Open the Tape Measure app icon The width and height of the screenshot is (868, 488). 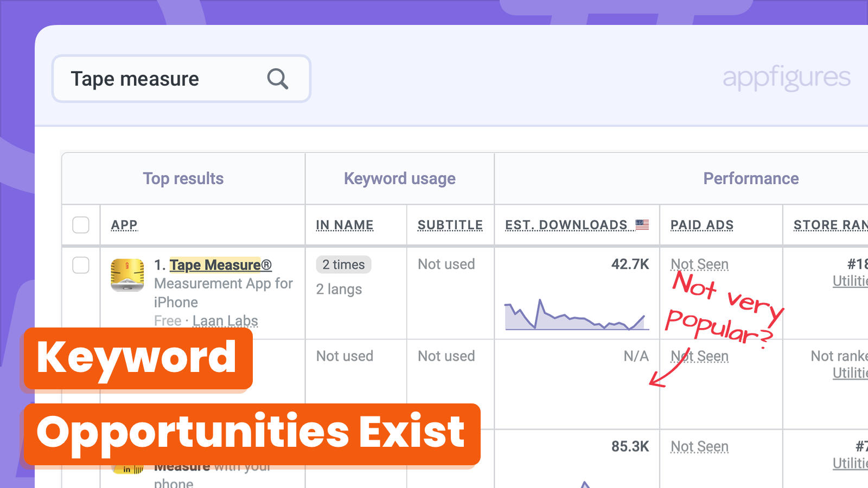pos(127,275)
